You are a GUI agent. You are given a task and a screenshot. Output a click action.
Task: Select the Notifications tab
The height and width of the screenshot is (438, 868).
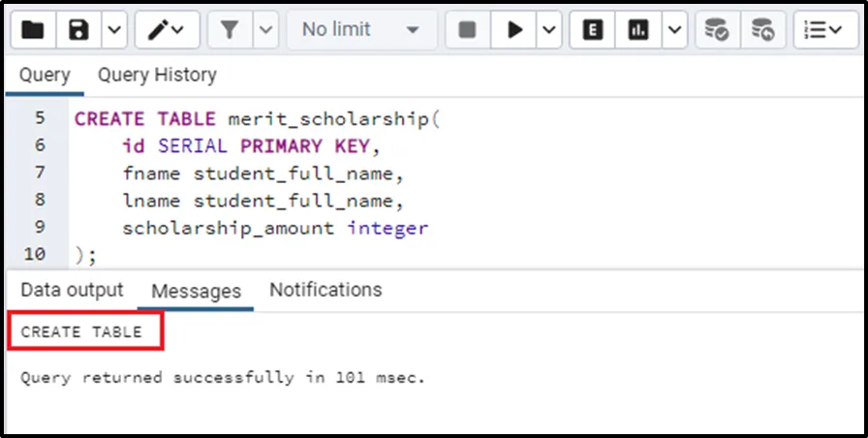tap(325, 290)
